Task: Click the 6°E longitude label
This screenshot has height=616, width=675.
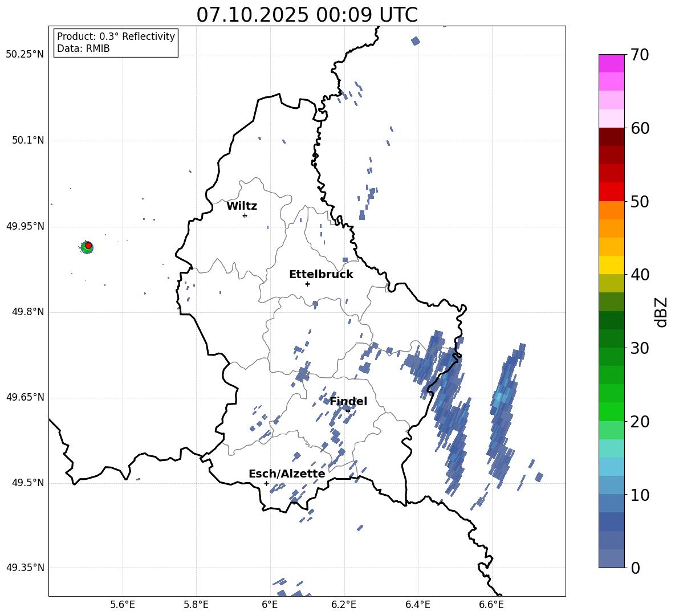Action: [x=270, y=605]
